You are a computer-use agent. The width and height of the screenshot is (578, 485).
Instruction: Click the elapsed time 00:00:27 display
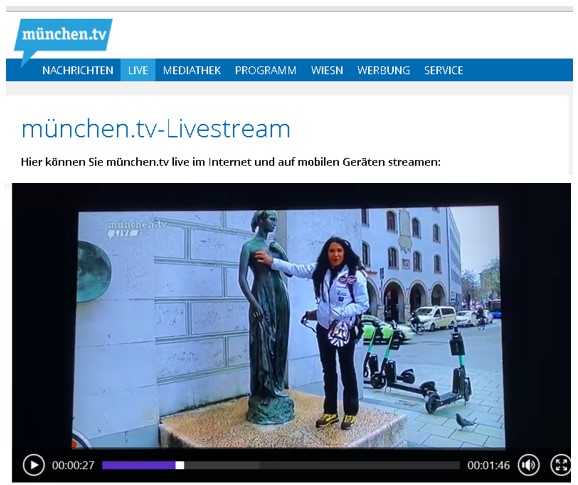(x=73, y=465)
